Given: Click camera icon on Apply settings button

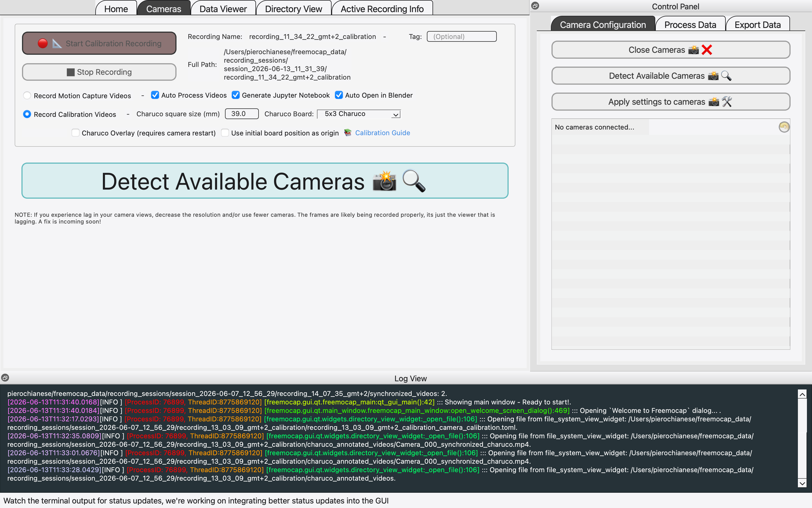Looking at the screenshot, I should coord(714,102).
